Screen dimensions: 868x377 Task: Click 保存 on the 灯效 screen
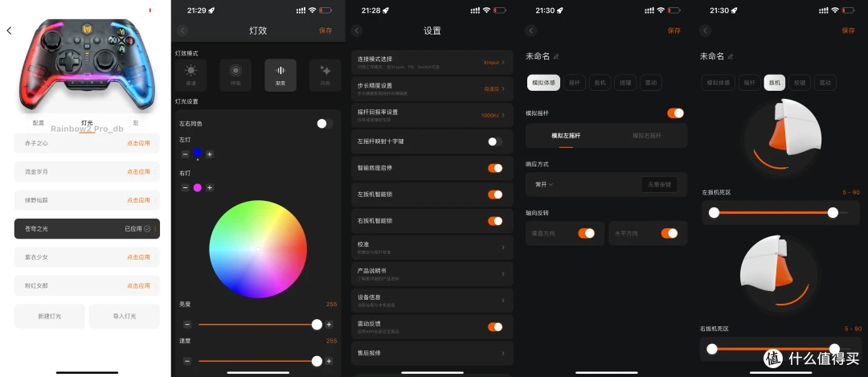pos(325,31)
